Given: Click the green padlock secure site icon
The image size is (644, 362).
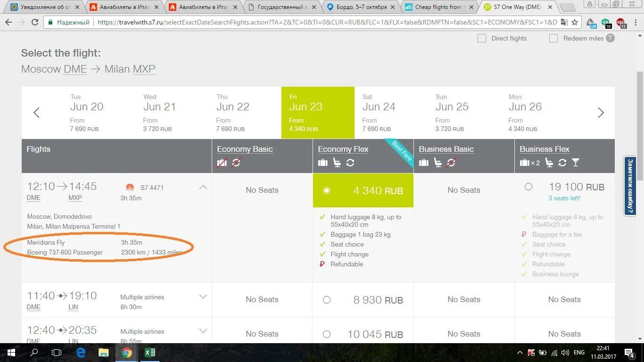Looking at the screenshot, I should coord(51,22).
